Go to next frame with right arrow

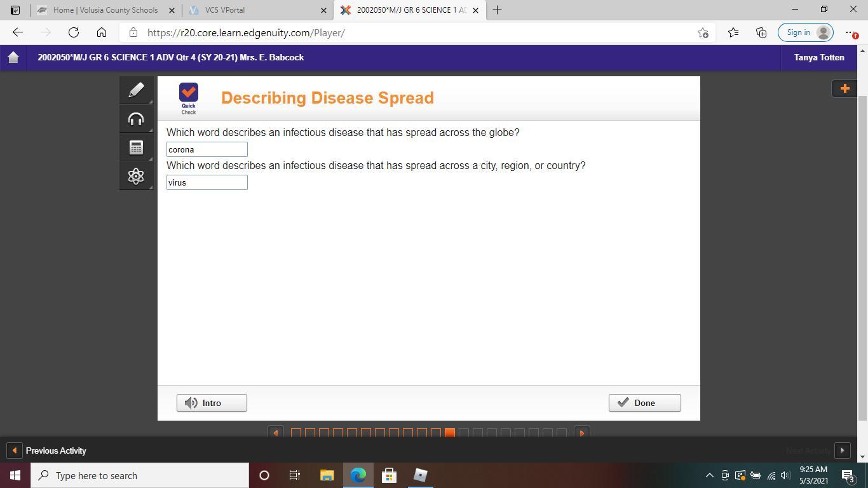coord(581,433)
